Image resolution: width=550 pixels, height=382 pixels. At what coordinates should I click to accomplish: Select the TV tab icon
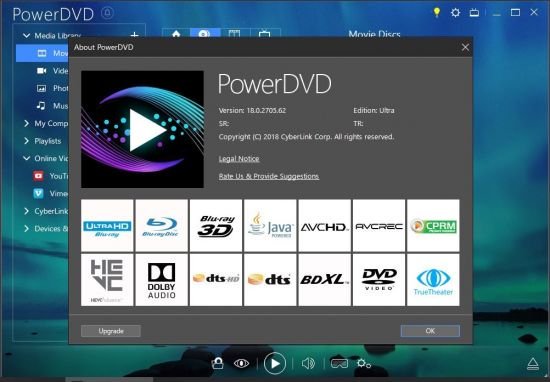coord(264,33)
